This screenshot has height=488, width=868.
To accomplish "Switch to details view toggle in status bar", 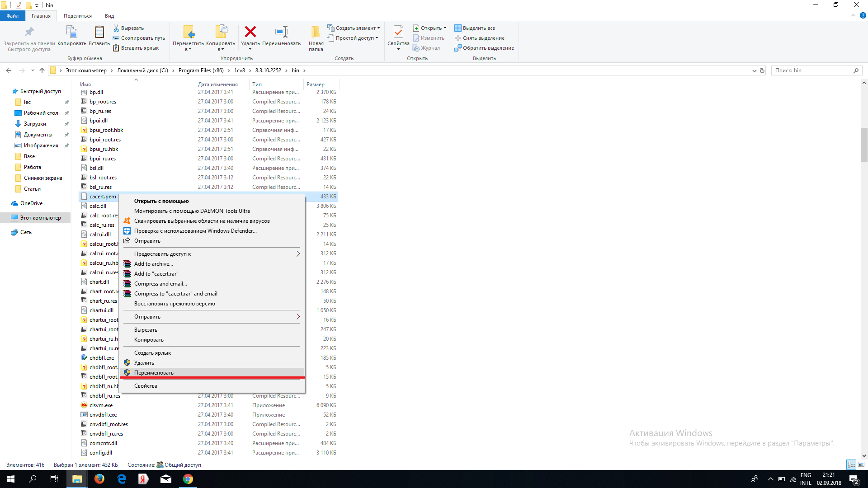I will pyautogui.click(x=851, y=465).
